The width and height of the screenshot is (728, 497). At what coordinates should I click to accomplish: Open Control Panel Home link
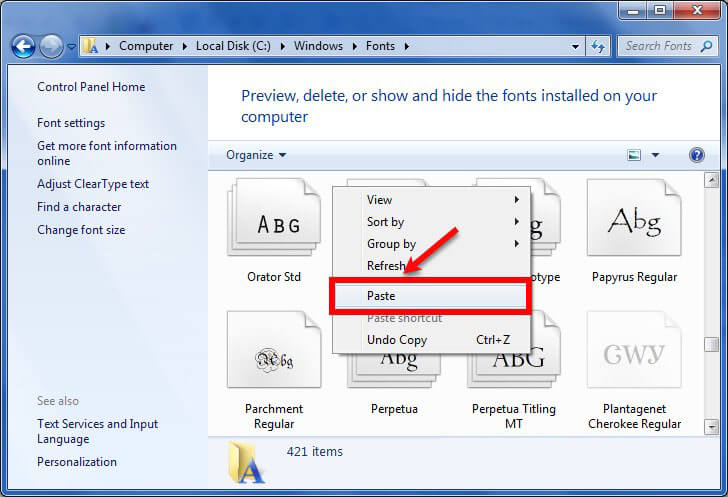(91, 87)
